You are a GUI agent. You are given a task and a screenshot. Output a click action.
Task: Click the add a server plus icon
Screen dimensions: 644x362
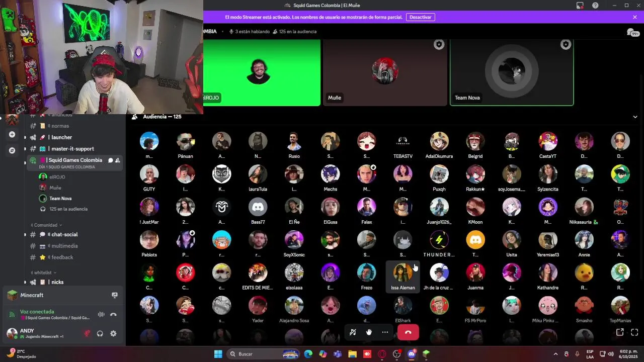click(x=12, y=134)
